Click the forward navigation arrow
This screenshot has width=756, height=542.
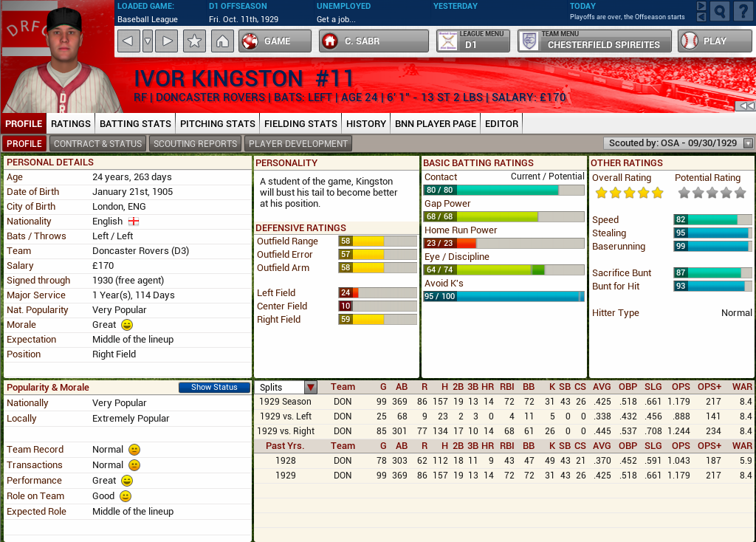(x=165, y=41)
